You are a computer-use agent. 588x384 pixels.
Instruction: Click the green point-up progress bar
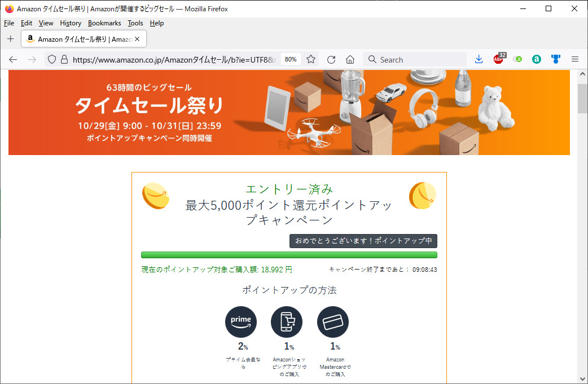(x=289, y=255)
